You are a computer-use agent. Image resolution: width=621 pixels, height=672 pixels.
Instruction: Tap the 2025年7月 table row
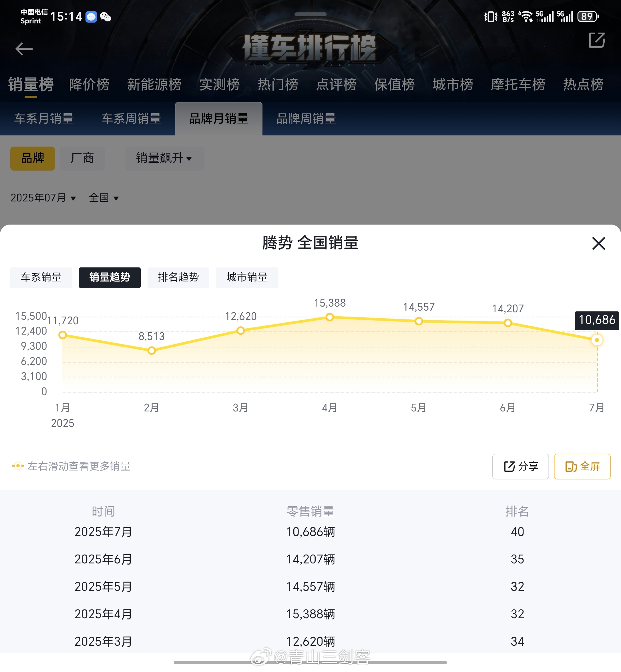pos(310,532)
